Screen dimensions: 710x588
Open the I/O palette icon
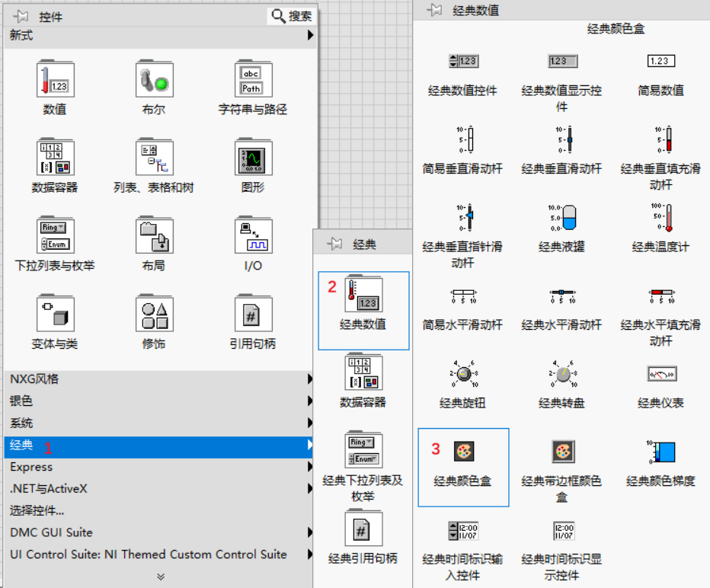pos(253,236)
